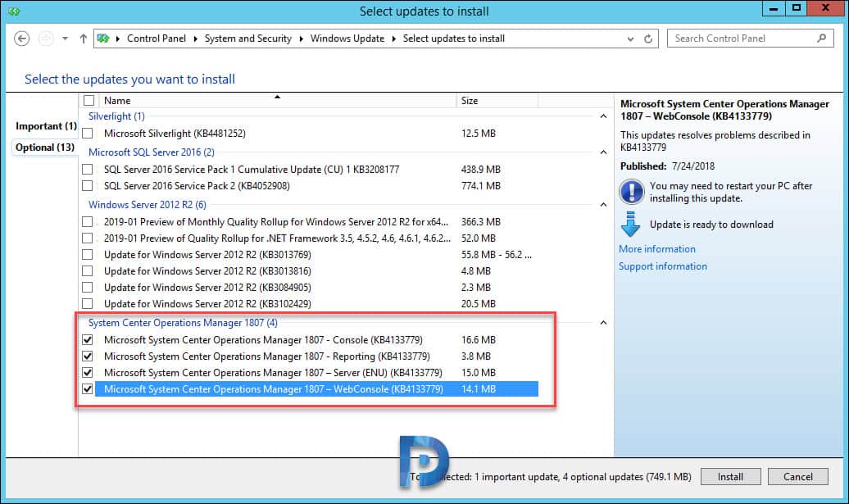Viewport: 849px width, 504px height.
Task: Collapse the Silverlight (1) group
Action: [x=603, y=116]
